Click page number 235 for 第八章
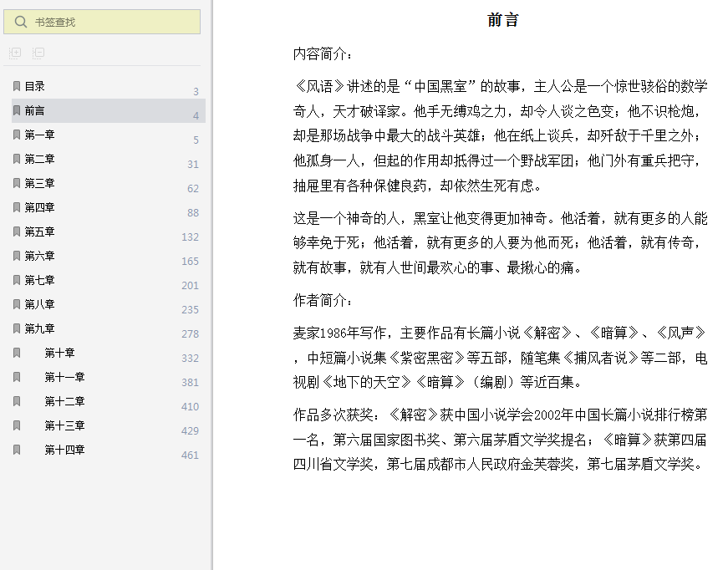The width and height of the screenshot is (728, 570). pyautogui.click(x=191, y=309)
